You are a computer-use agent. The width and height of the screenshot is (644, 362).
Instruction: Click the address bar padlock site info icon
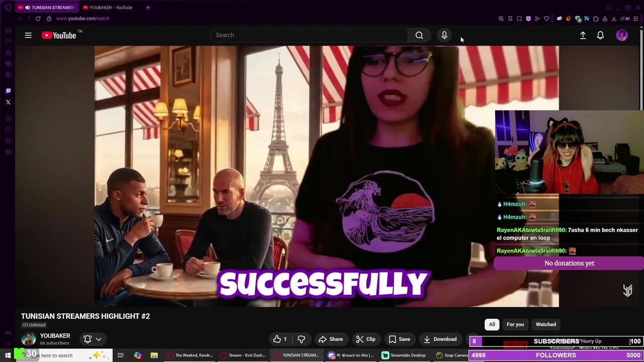(x=49, y=19)
